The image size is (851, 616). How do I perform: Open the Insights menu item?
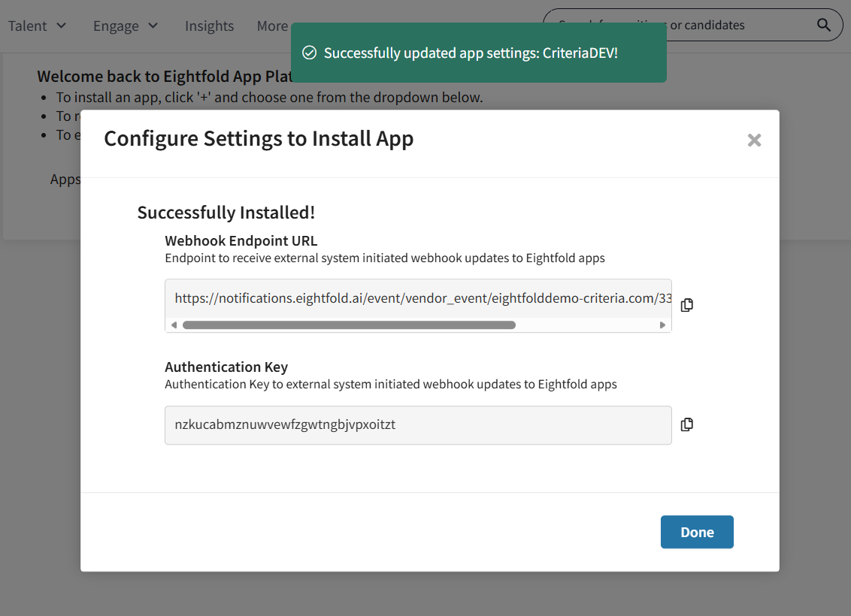pos(209,26)
